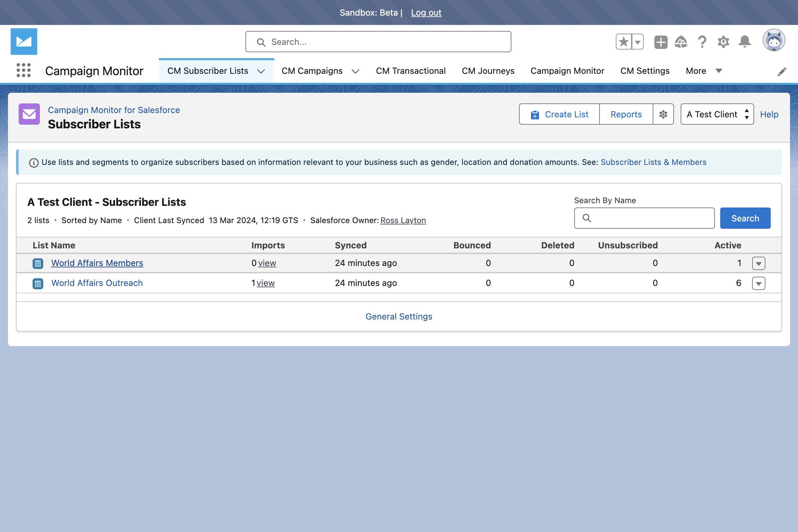Screen dimensions: 798x532
Task: Click the World Affairs Members list icon
Action: [38, 263]
